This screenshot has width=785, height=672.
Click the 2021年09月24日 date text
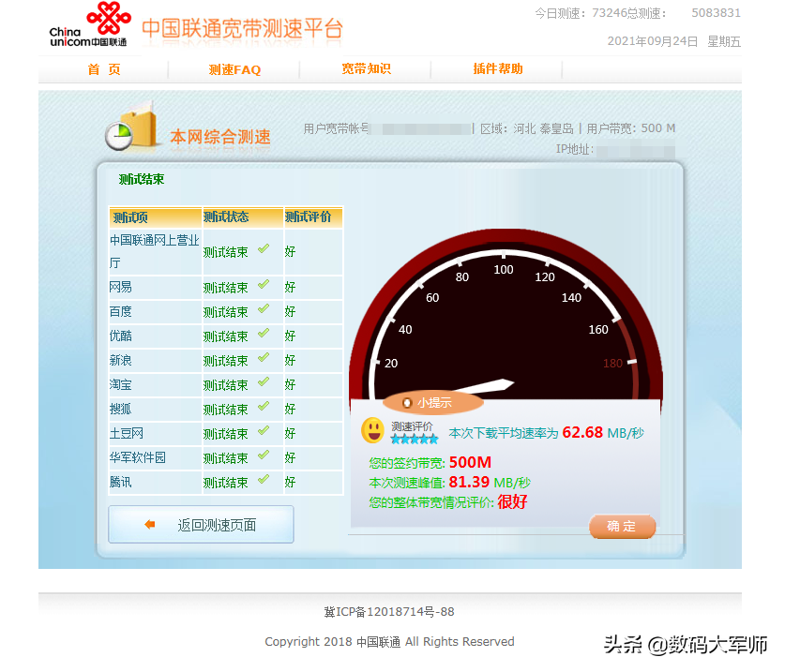[x=653, y=41]
